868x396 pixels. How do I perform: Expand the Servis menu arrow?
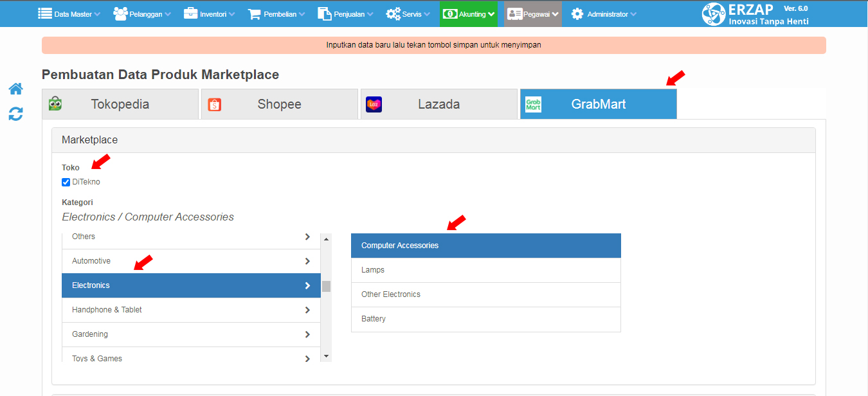[x=428, y=14]
